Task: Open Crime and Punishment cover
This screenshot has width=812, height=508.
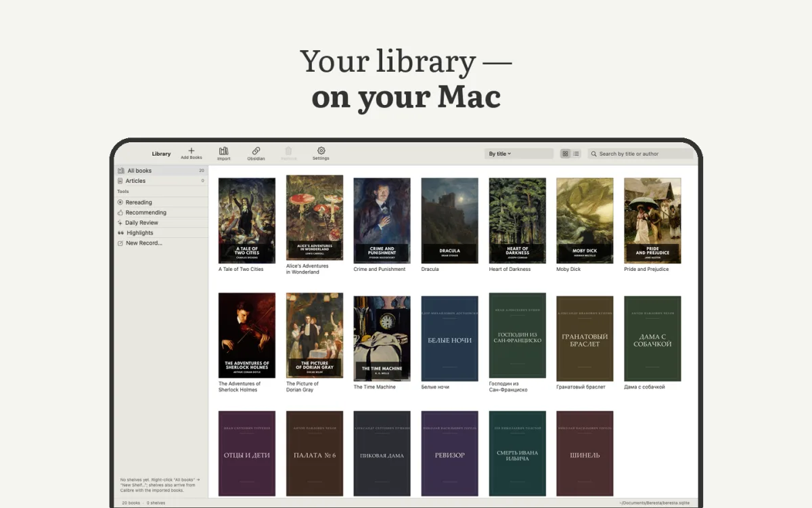Action: 382,220
